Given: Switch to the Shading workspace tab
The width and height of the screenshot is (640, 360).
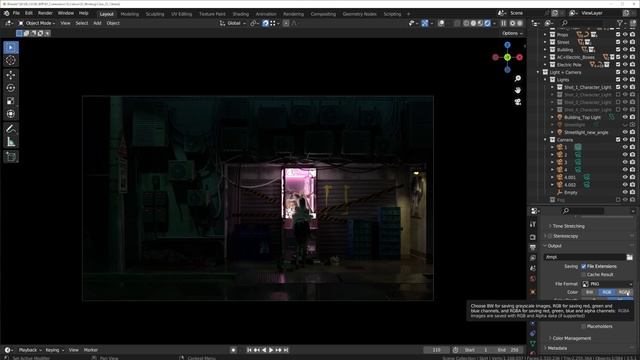Looking at the screenshot, I should point(240,14).
